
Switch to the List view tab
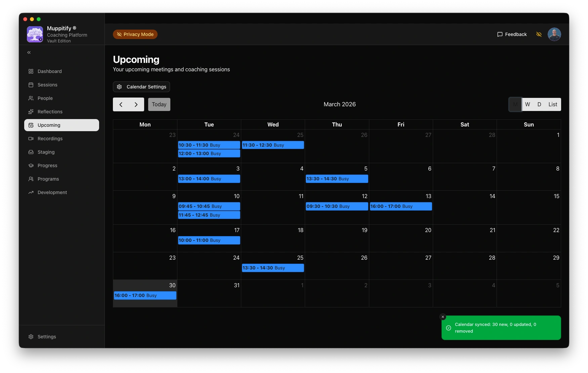pos(553,104)
